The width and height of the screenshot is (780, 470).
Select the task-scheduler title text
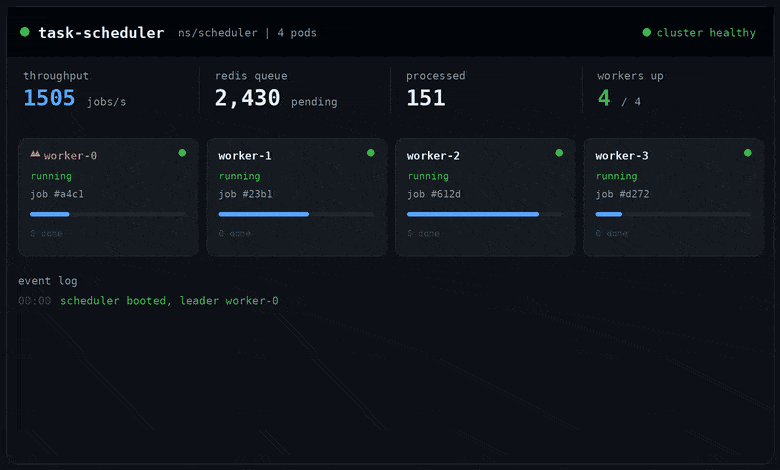pyautogui.click(x=101, y=33)
